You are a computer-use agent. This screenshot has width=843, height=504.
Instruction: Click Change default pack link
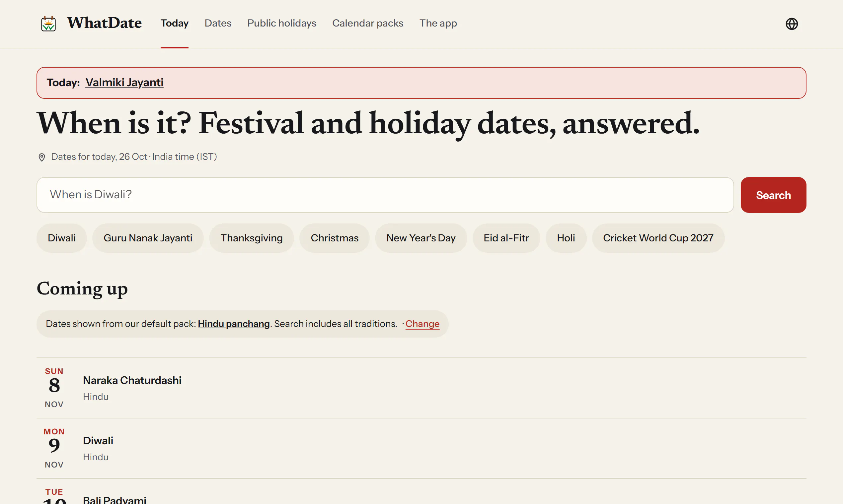tap(422, 324)
